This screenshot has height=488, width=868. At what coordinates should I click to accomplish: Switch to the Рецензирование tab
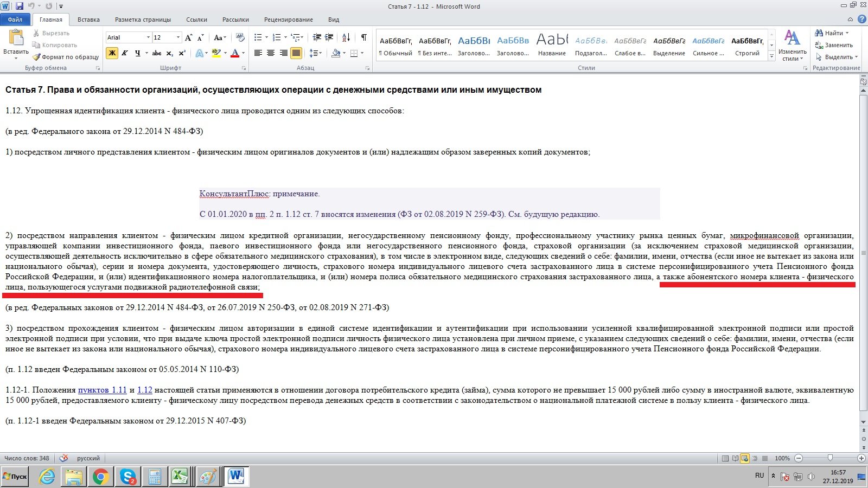288,20
